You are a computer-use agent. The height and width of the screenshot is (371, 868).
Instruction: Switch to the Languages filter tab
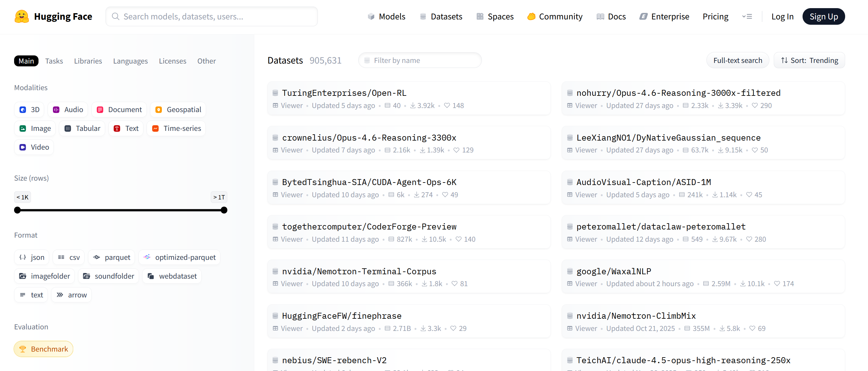[130, 61]
